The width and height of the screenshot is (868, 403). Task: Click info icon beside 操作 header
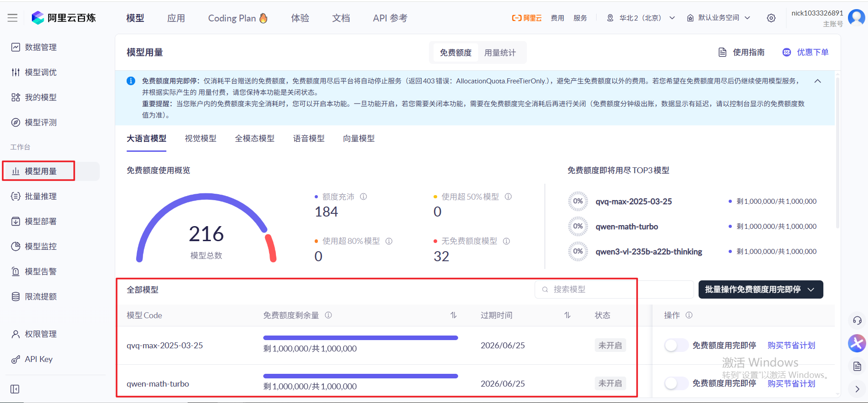[689, 315]
